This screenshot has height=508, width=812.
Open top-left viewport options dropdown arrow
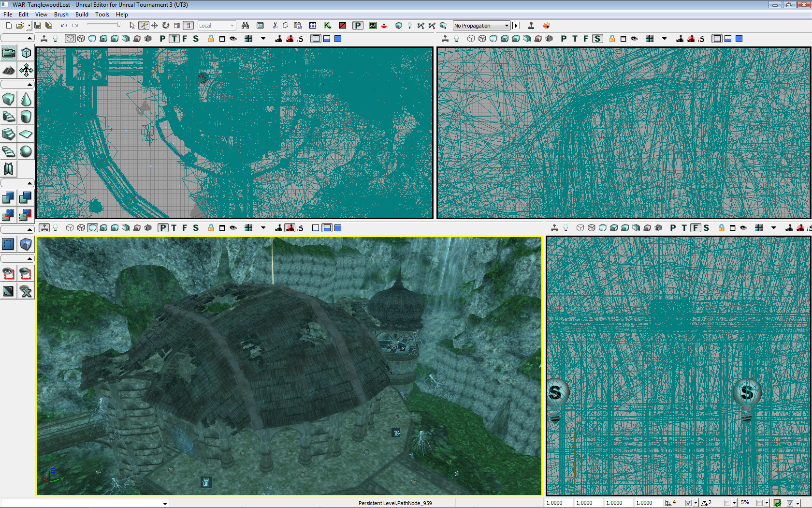pos(263,39)
